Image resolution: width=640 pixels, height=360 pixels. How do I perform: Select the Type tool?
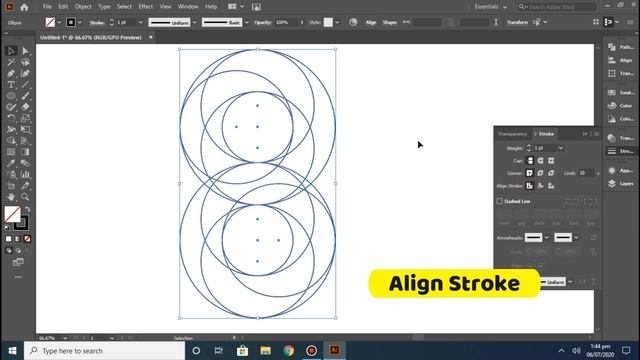11,84
